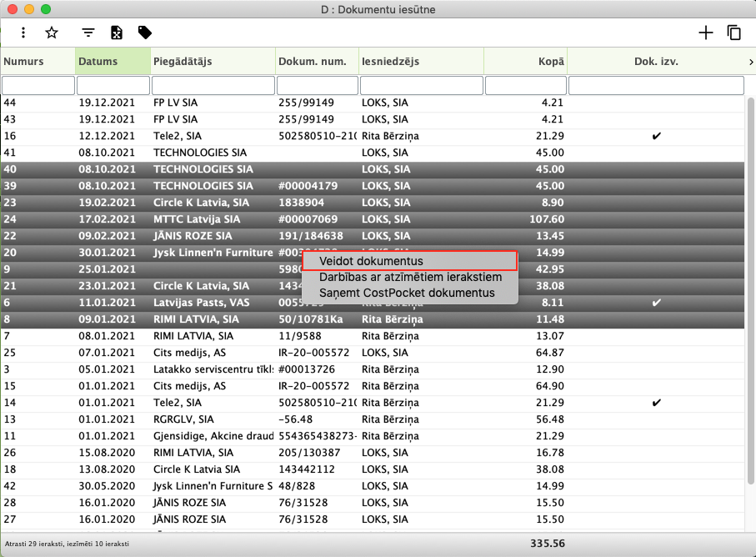The image size is (756, 557).
Task: Click amount 107.60 in row 24
Action: tap(547, 219)
